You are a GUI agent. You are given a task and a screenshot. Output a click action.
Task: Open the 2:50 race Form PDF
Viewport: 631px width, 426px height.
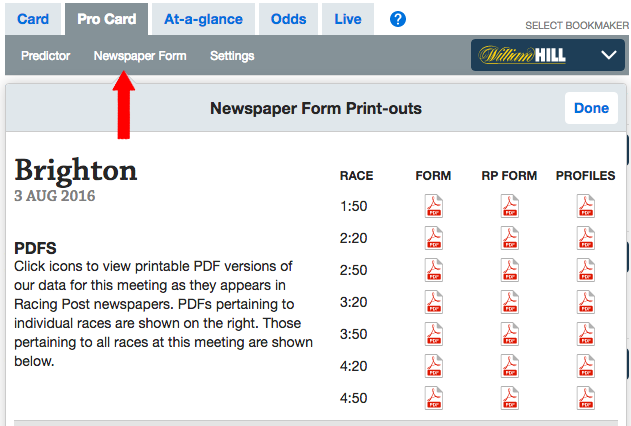[434, 270]
